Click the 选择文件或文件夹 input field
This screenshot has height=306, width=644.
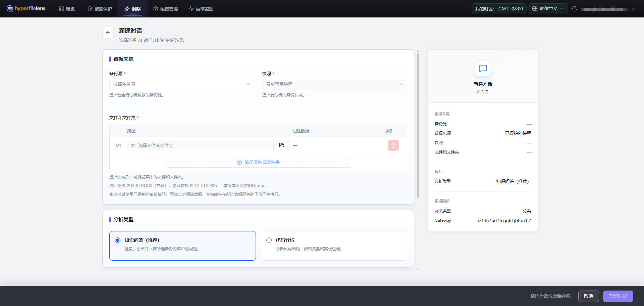click(x=200, y=145)
